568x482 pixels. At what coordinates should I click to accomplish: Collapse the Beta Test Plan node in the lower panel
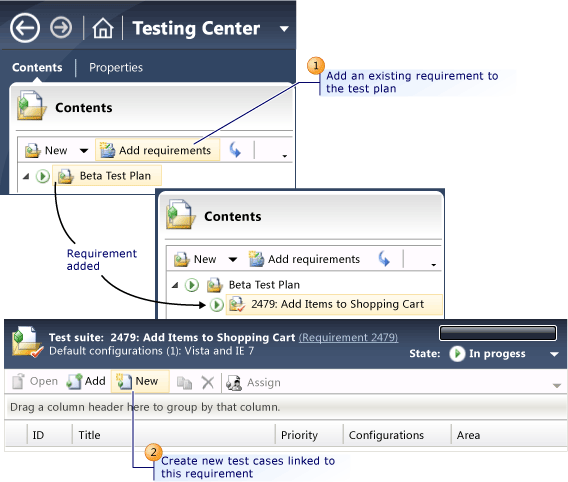tap(175, 285)
